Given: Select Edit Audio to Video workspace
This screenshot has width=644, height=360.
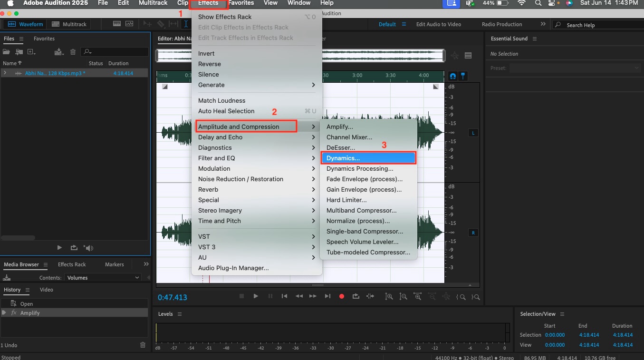Looking at the screenshot, I should point(439,24).
